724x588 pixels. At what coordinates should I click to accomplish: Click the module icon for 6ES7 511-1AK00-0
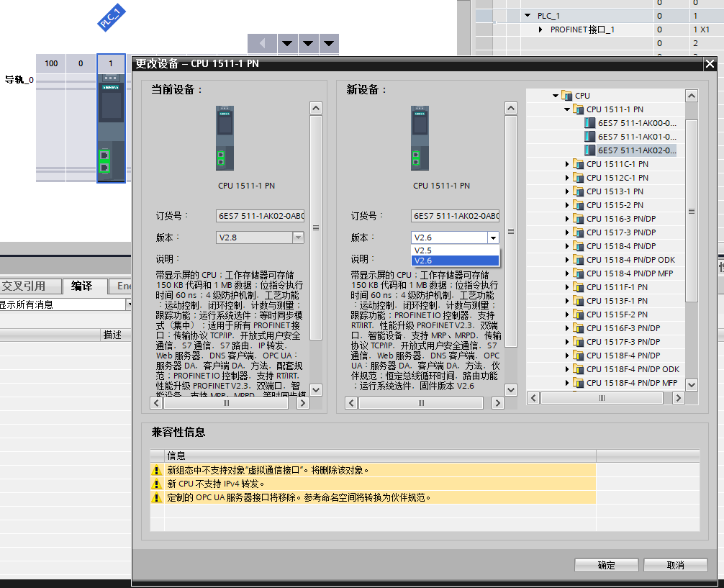590,123
